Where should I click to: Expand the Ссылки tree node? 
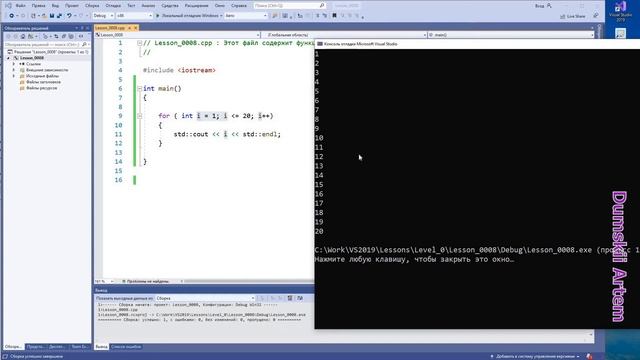(x=14, y=64)
